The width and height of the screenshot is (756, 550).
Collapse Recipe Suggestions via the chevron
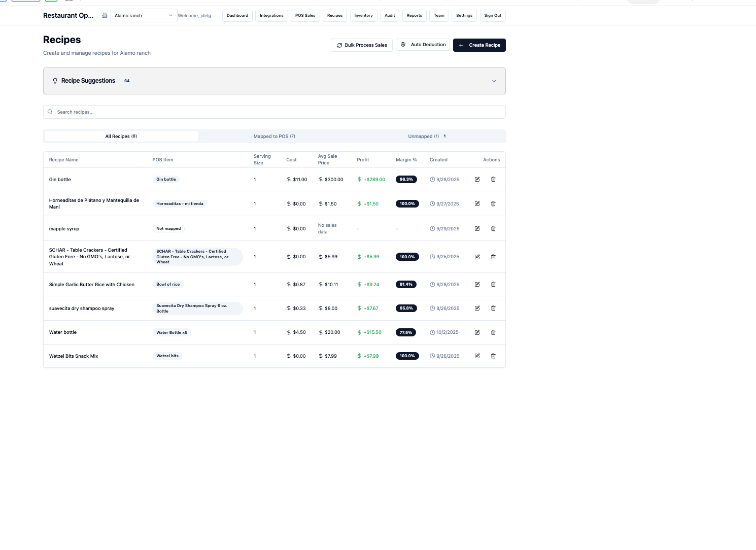pos(494,81)
